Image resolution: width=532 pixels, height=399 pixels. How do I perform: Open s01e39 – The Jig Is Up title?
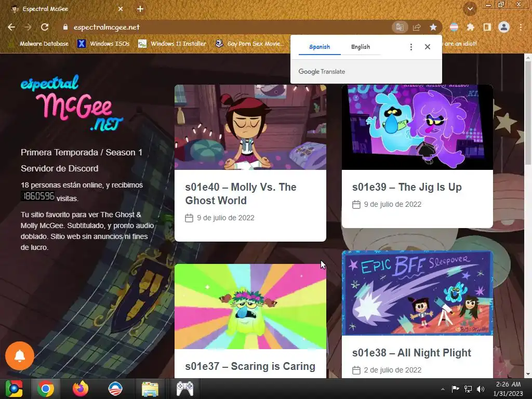(407, 187)
